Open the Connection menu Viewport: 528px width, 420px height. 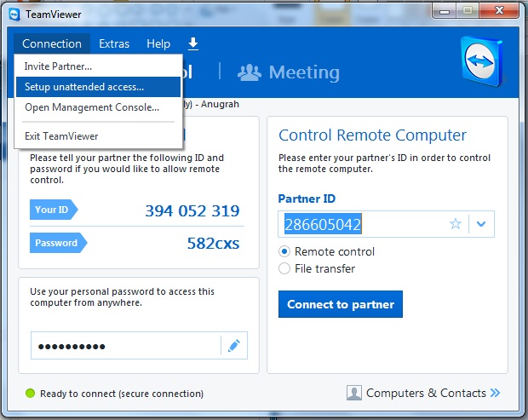tap(52, 43)
